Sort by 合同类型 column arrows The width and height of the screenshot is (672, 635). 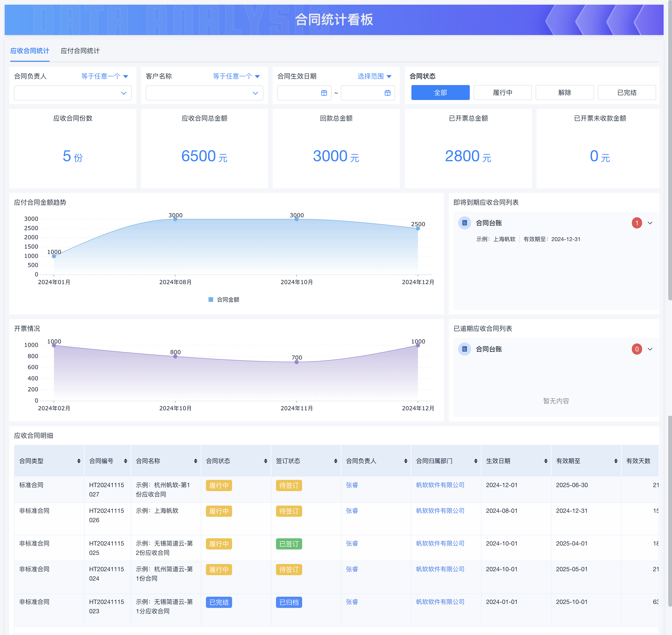[79, 461]
